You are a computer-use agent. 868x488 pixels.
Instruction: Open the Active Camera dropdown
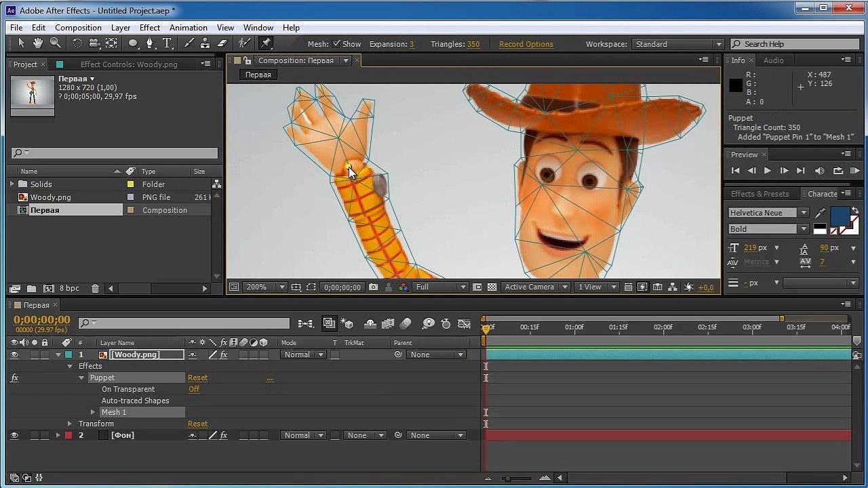coord(535,287)
